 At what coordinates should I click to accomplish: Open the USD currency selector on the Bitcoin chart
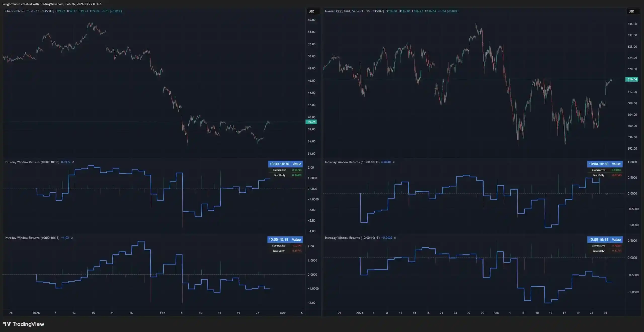point(311,11)
